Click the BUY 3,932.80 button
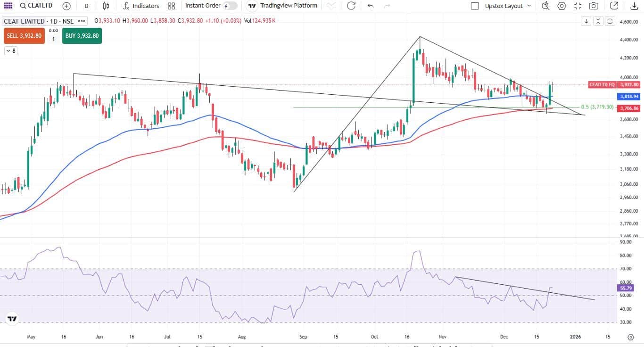This screenshot has width=644, height=347. coord(82,36)
